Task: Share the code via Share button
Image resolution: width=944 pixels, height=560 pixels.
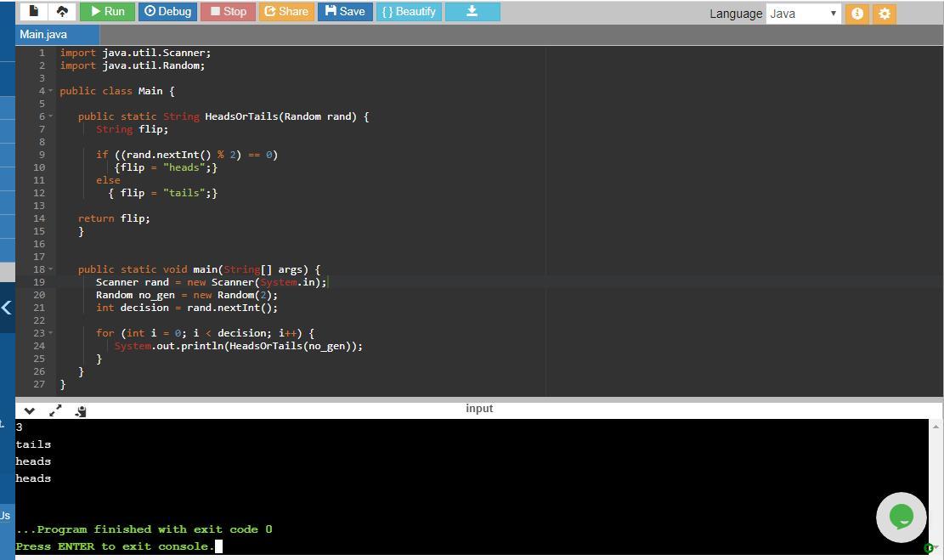Action: coord(285,12)
